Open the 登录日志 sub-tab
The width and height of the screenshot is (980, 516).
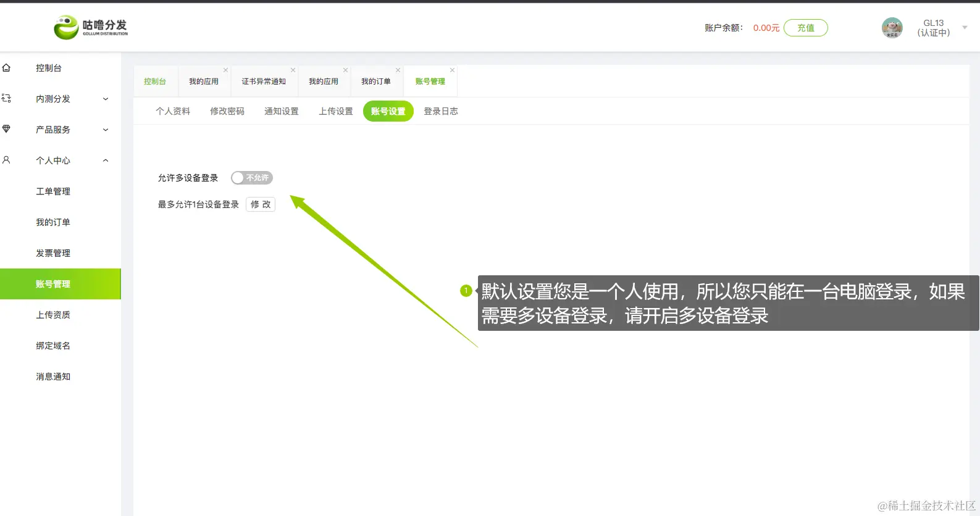441,111
